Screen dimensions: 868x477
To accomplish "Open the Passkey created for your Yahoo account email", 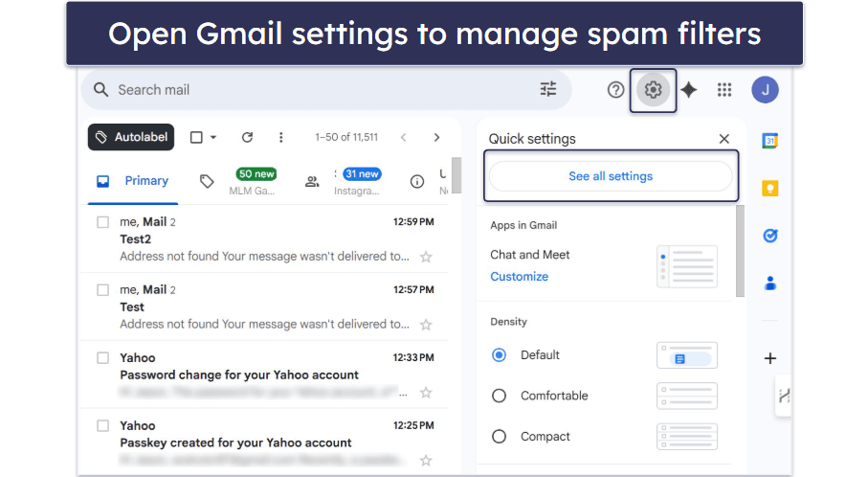I will click(x=235, y=443).
